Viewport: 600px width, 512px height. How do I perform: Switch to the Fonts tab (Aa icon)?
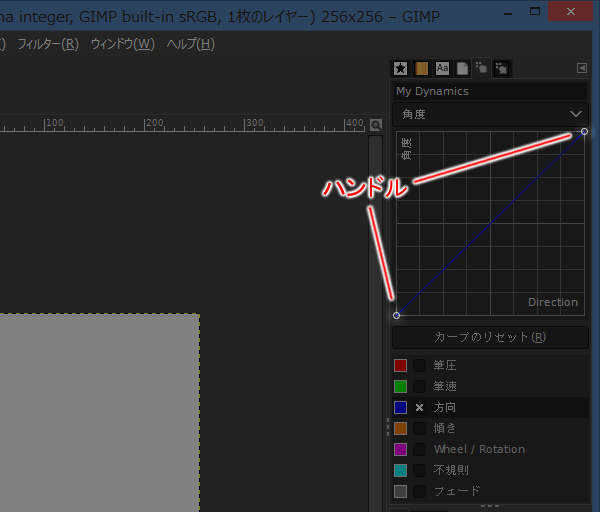click(x=442, y=68)
